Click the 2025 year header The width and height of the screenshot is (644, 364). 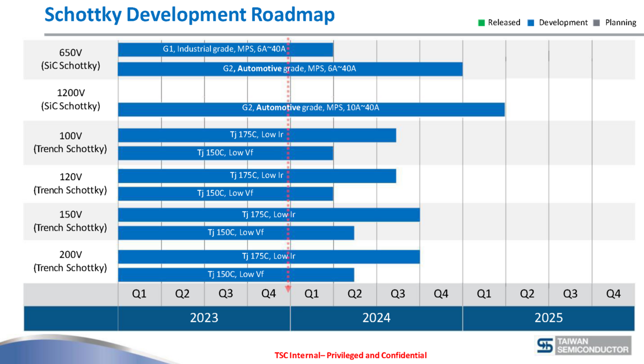548,318
